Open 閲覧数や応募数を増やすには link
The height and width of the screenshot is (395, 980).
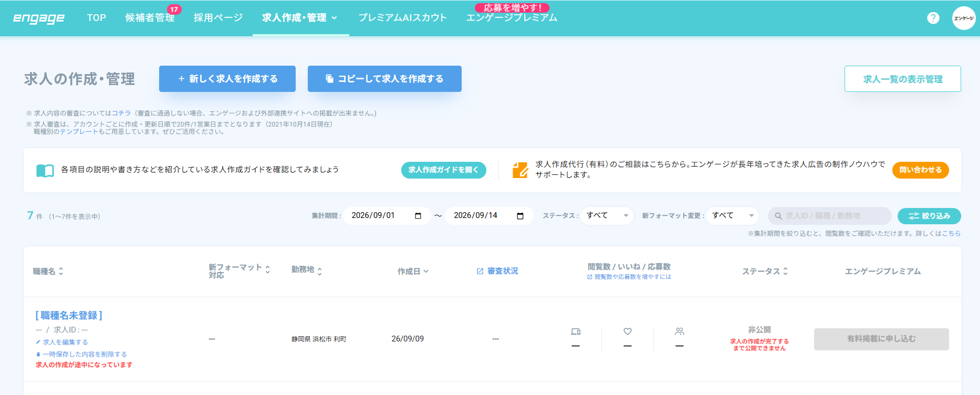pyautogui.click(x=629, y=277)
